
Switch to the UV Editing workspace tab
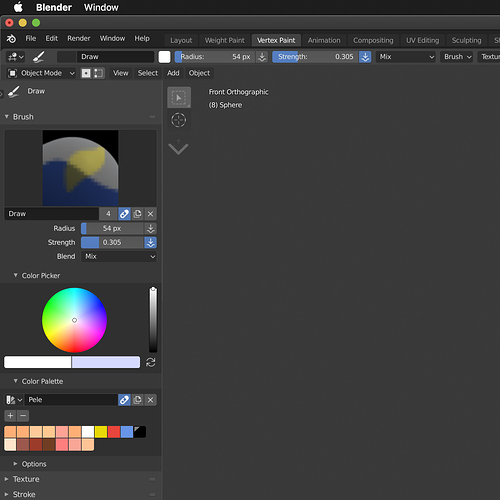coord(422,40)
